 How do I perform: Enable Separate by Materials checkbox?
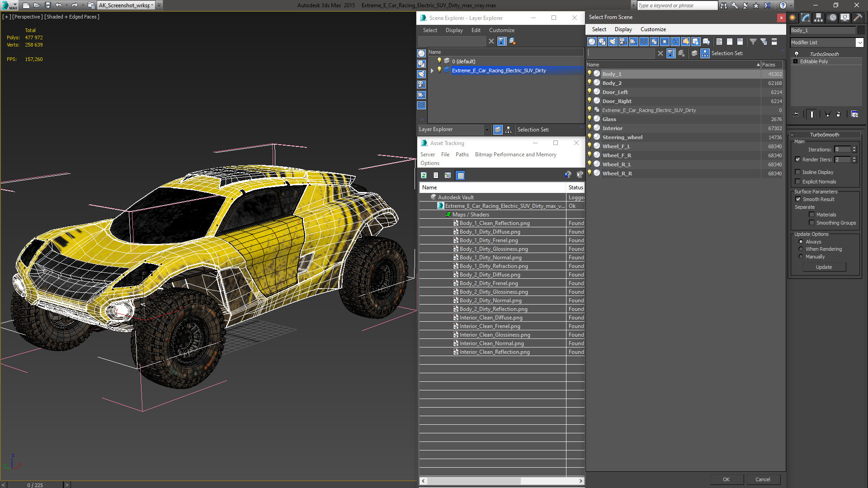[x=812, y=215]
